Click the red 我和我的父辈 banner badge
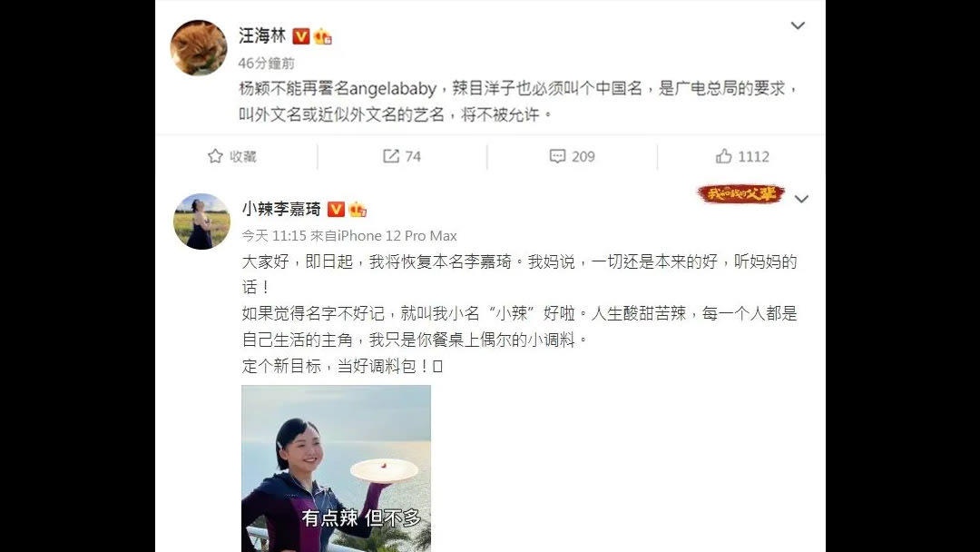The height and width of the screenshot is (552, 980). click(740, 193)
